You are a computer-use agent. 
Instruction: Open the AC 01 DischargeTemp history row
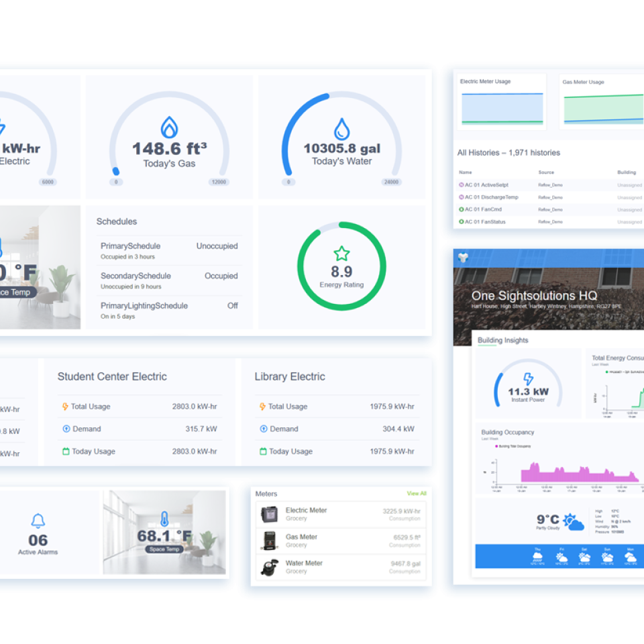point(491,197)
